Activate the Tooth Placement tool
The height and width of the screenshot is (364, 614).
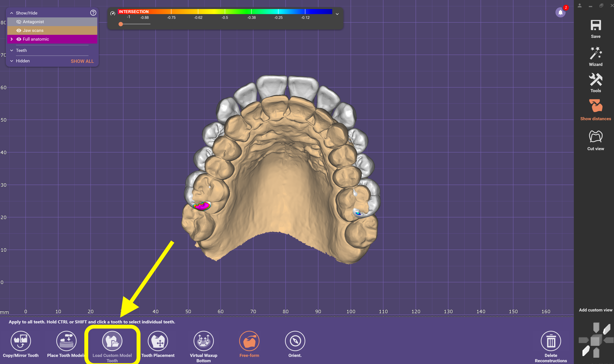click(158, 341)
